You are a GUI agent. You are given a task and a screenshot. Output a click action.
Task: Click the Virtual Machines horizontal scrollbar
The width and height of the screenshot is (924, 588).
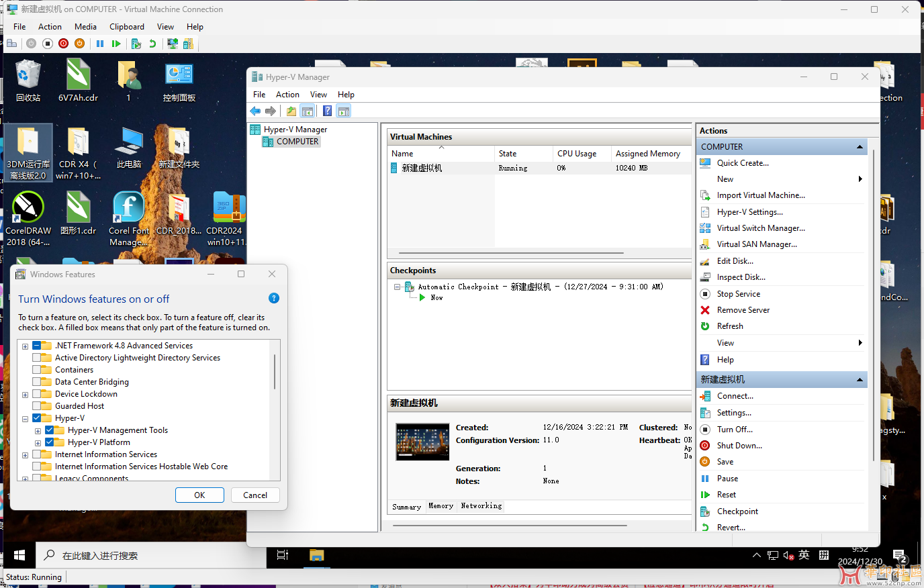[511, 253]
